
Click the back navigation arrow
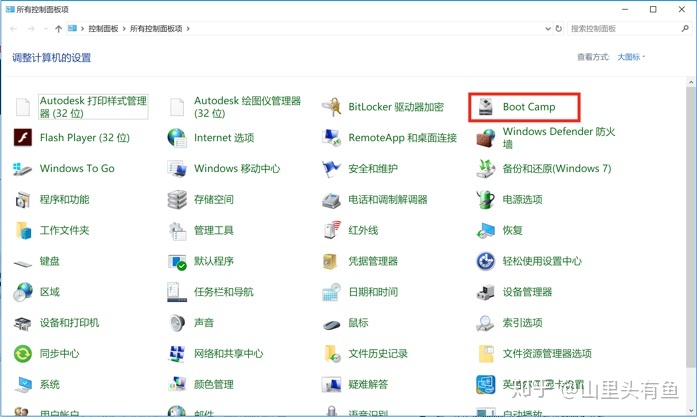(13, 29)
